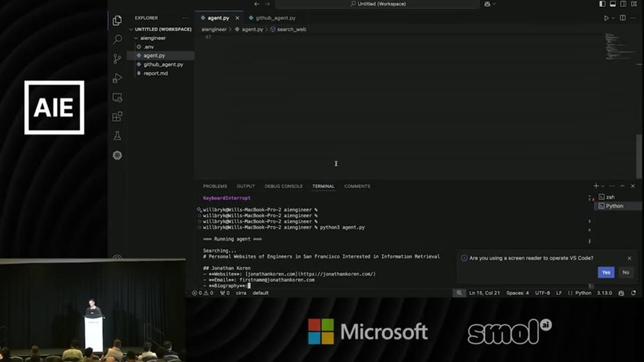Open the Source Control view
Screen dimensions: 644x362
coord(118,59)
